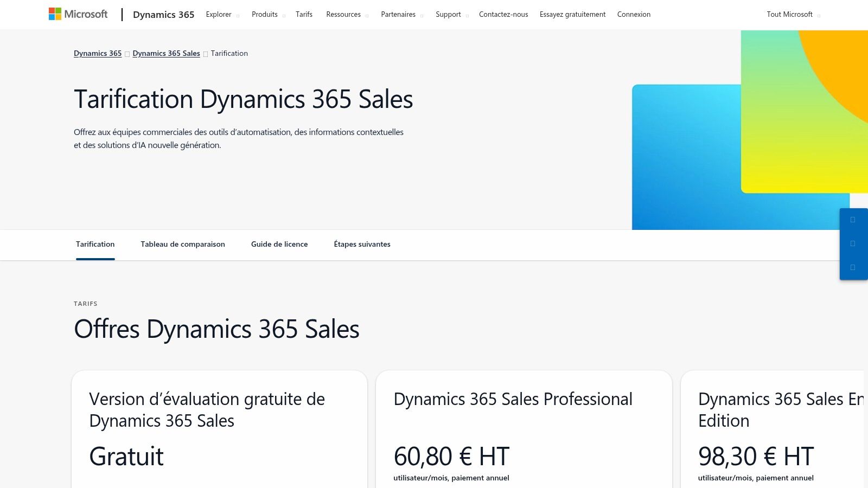
Task: Click the Tarifs menu item
Action: coord(304,15)
